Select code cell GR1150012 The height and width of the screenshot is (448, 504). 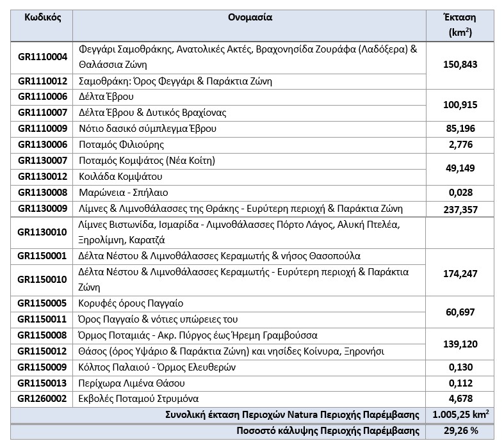coord(42,351)
